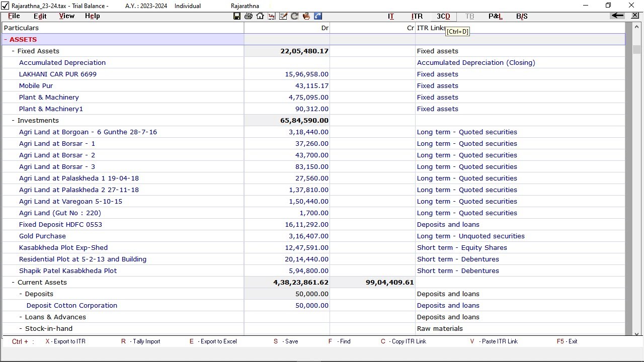This screenshot has width=644, height=362.
Task: Click the Find shortcut in bottom bar
Action: click(x=340, y=341)
